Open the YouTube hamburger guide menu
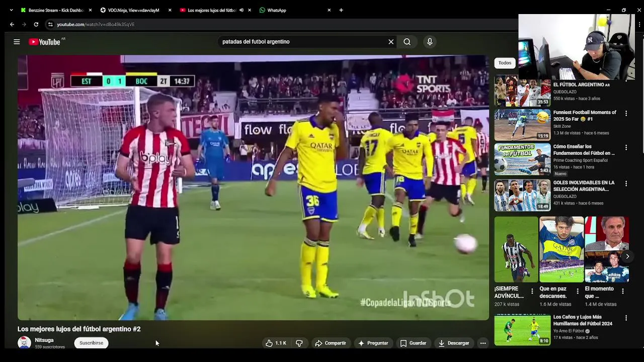The height and width of the screenshot is (362, 644). click(17, 42)
